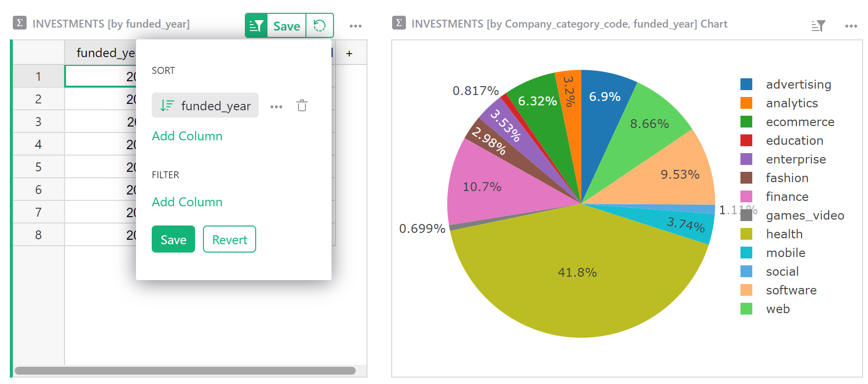This screenshot has height=384, width=868.
Task: Click the summary sigma icon of the table
Action: pyautogui.click(x=20, y=23)
